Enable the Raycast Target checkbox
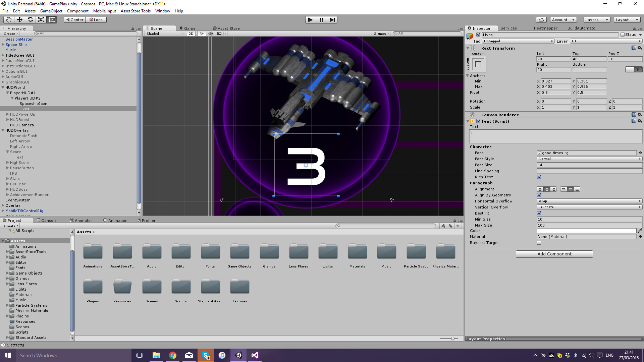The width and height of the screenshot is (644, 362). click(x=539, y=243)
